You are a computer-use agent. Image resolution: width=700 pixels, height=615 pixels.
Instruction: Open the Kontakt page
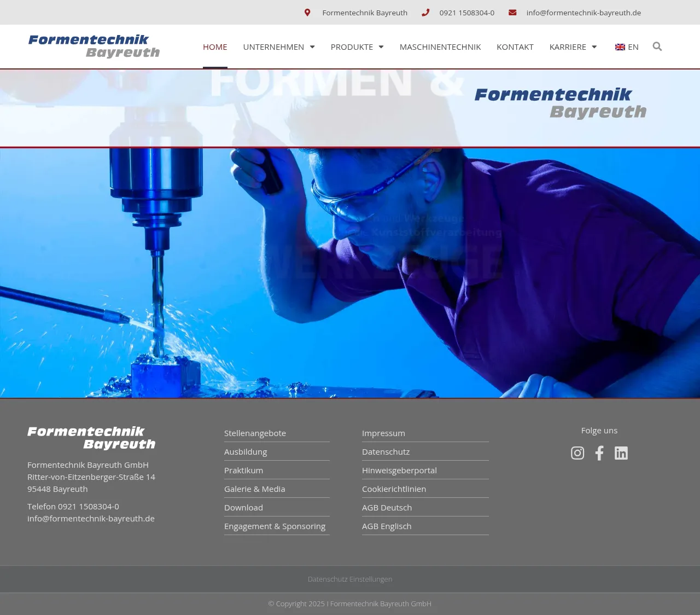coord(515,47)
